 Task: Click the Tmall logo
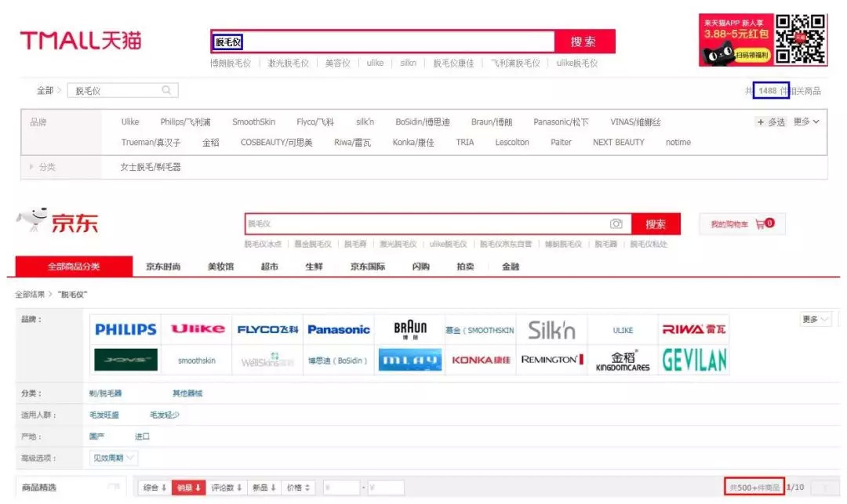pos(81,41)
